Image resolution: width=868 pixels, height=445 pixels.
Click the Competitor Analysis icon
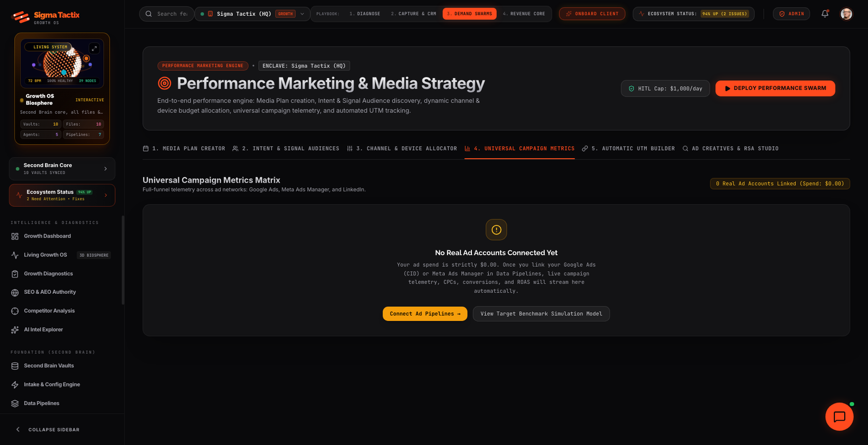[x=15, y=311]
